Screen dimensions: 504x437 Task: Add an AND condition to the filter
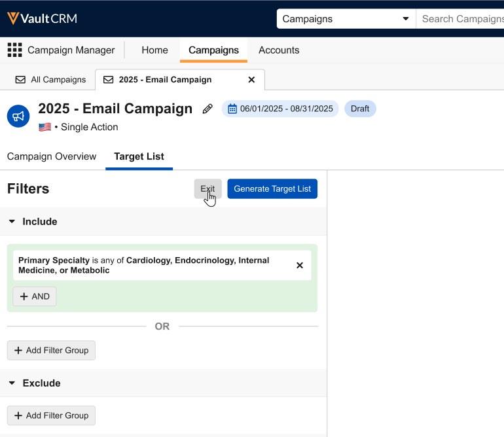tap(35, 296)
